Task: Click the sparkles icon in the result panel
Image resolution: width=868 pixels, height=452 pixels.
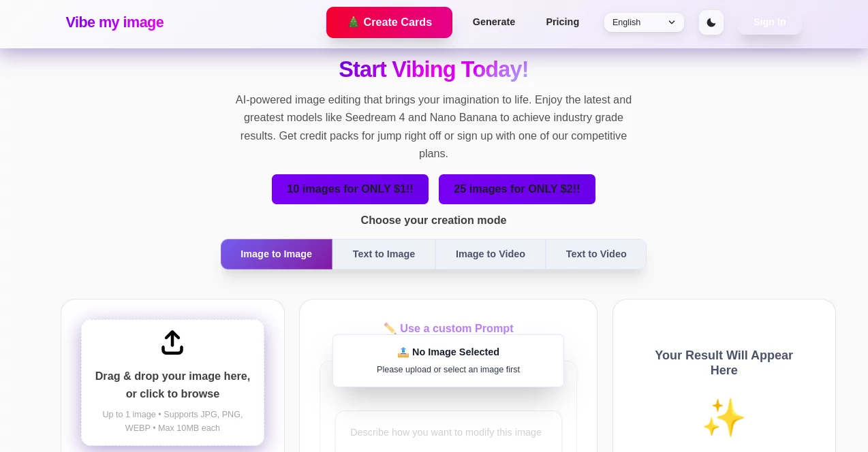Action: click(724, 417)
